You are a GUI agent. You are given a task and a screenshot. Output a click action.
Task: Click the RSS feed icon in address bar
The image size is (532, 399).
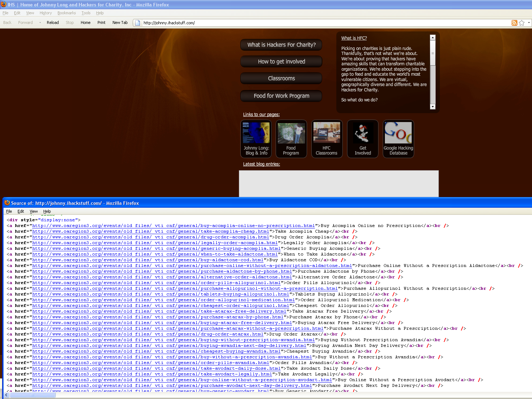coord(514,23)
